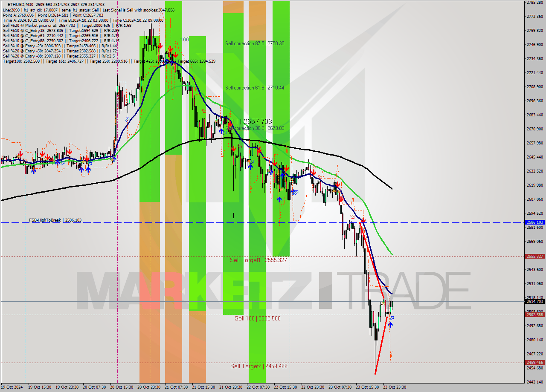The height and width of the screenshot is (392, 546).
Task: Click the 'Sell %10 @ C_Entry38: 2673.835' line
Action: [x=61, y=31]
